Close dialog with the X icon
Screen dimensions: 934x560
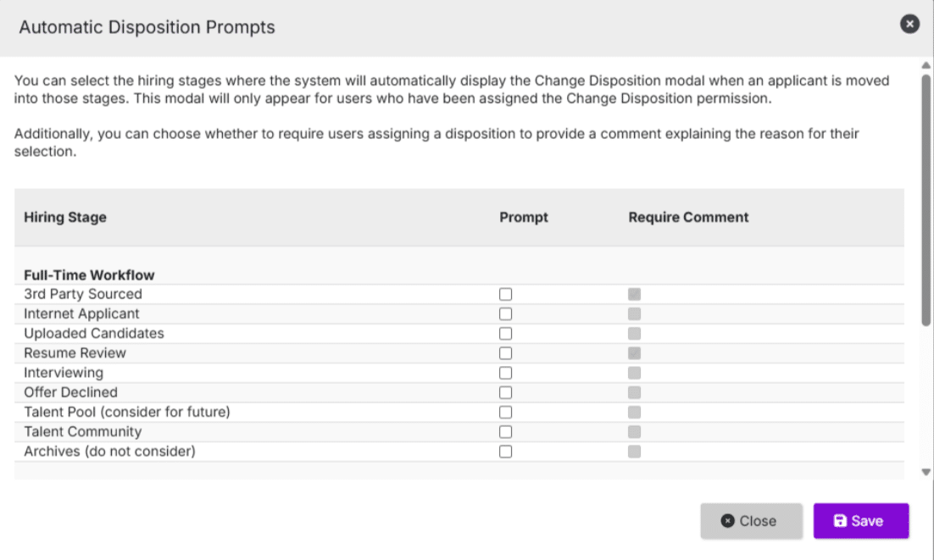point(909,25)
